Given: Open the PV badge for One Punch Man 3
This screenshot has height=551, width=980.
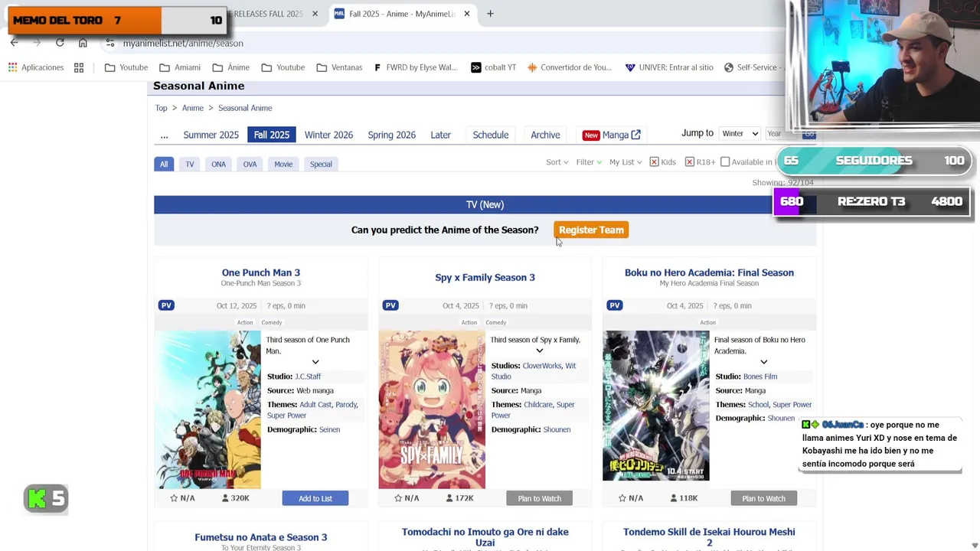Looking at the screenshot, I should (x=166, y=305).
